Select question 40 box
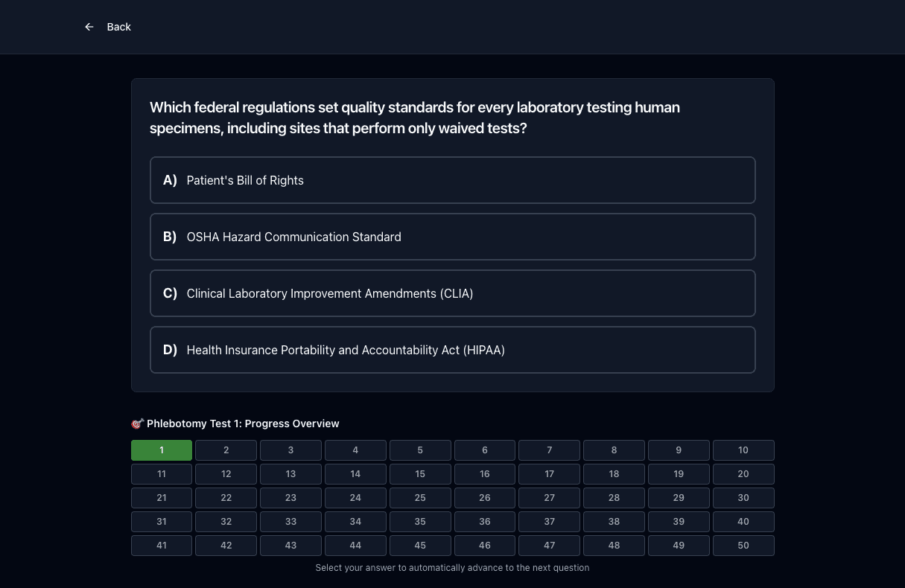This screenshot has height=588, width=905. [743, 522]
